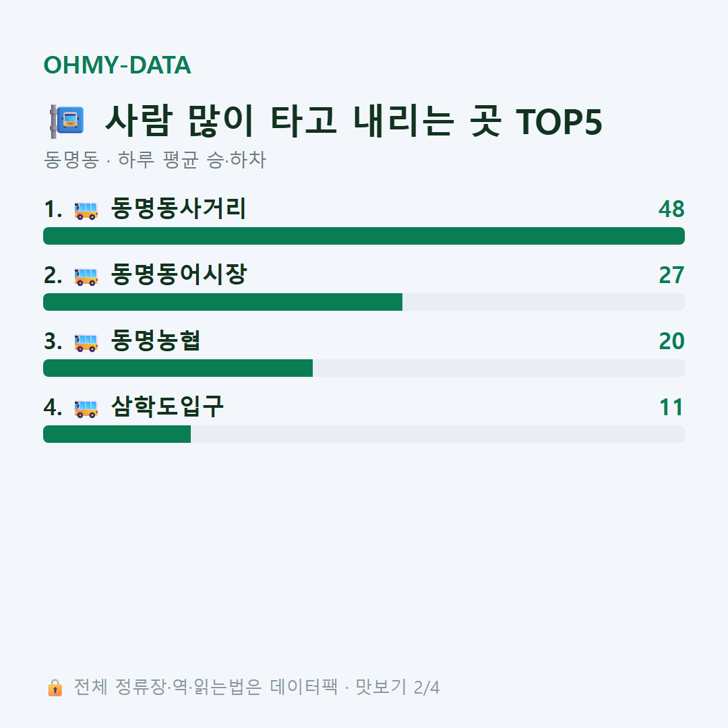728x728 pixels.
Task: Select the 동명농협 stop name
Action: [156, 340]
